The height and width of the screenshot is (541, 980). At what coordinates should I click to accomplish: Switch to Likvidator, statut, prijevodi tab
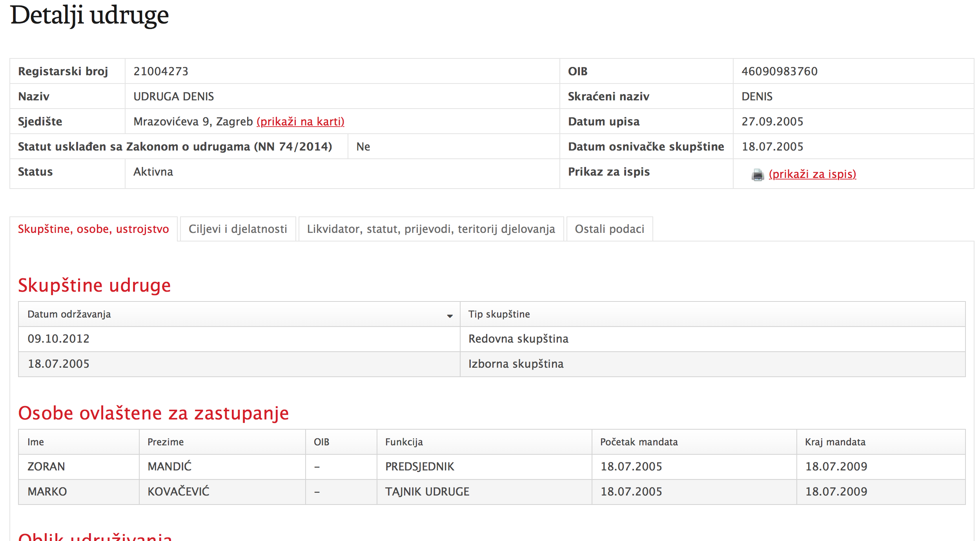431,229
